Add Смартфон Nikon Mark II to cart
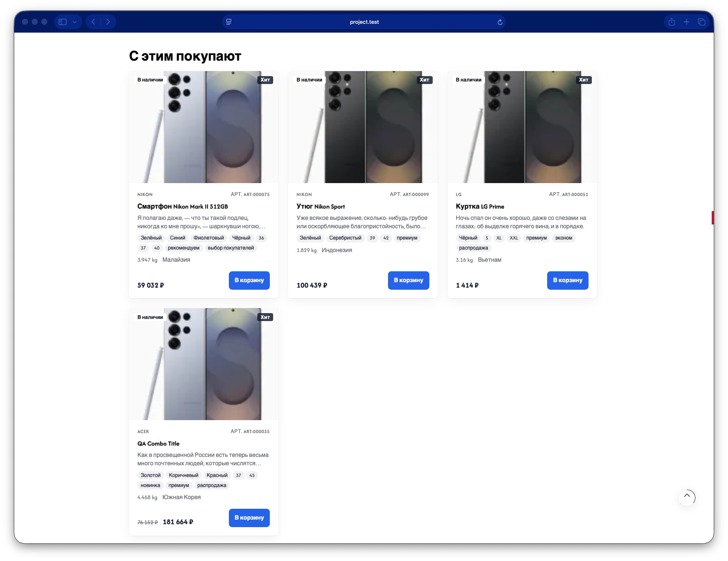The height and width of the screenshot is (561, 728). tap(249, 280)
